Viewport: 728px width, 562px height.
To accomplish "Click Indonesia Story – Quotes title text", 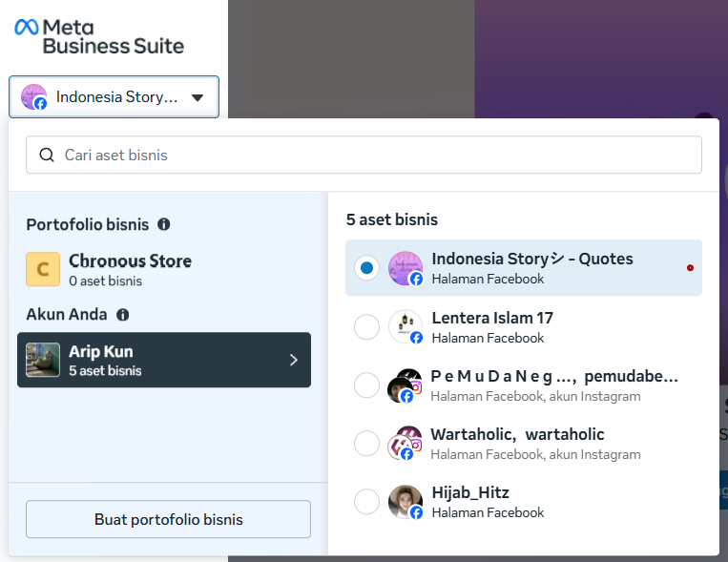I will pos(532,259).
